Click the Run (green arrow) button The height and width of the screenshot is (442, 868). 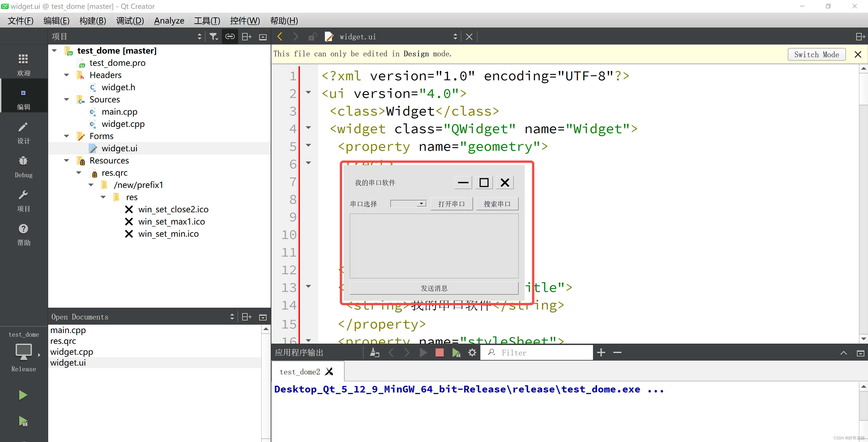point(23,395)
